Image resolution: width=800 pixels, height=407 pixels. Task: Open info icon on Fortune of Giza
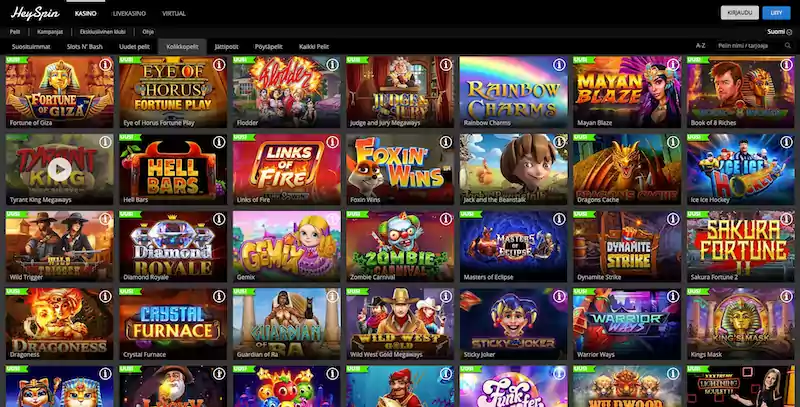pos(106,65)
